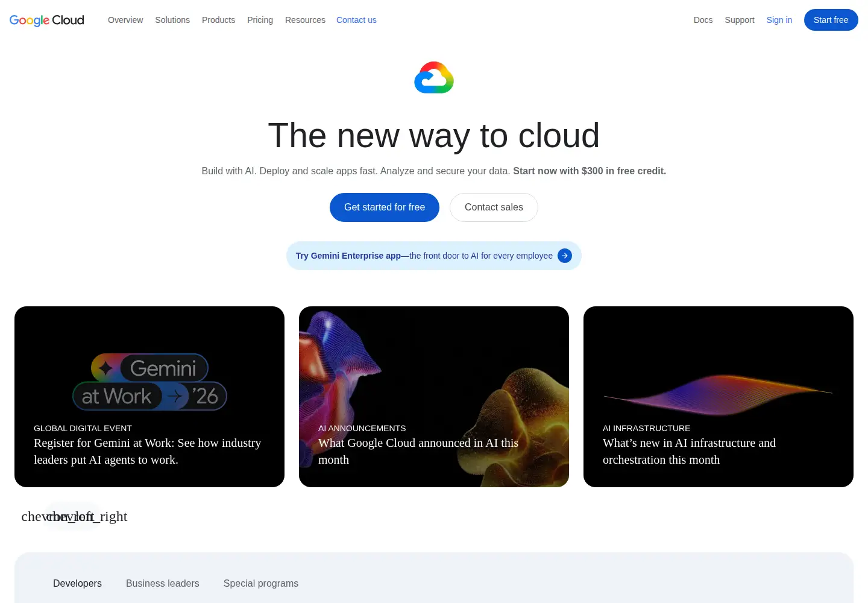The image size is (868, 603).
Task: Click 'What Google Cloud announced in AI' headline
Action: (x=418, y=451)
